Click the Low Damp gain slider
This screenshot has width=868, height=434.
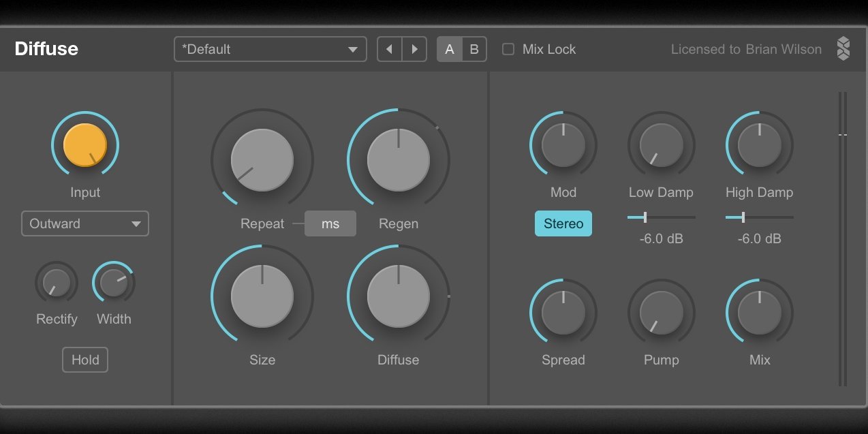pos(661,217)
